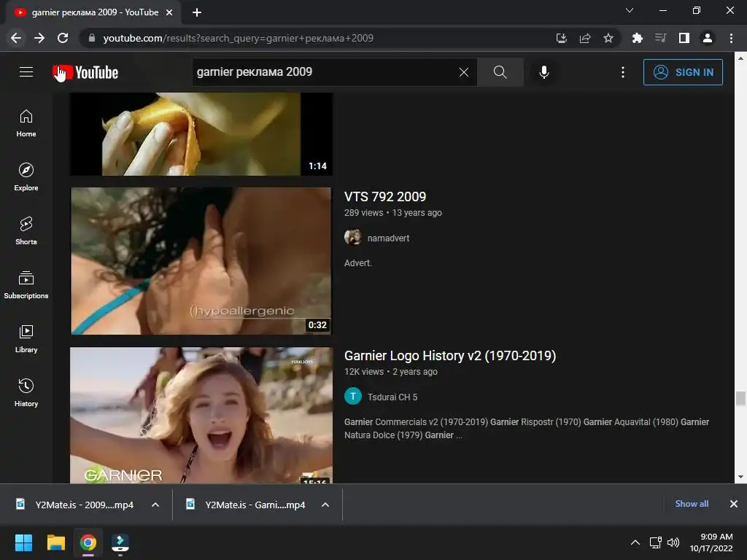Open the YouTube hamburger guide menu
Screen dimensions: 747x560
26,72
